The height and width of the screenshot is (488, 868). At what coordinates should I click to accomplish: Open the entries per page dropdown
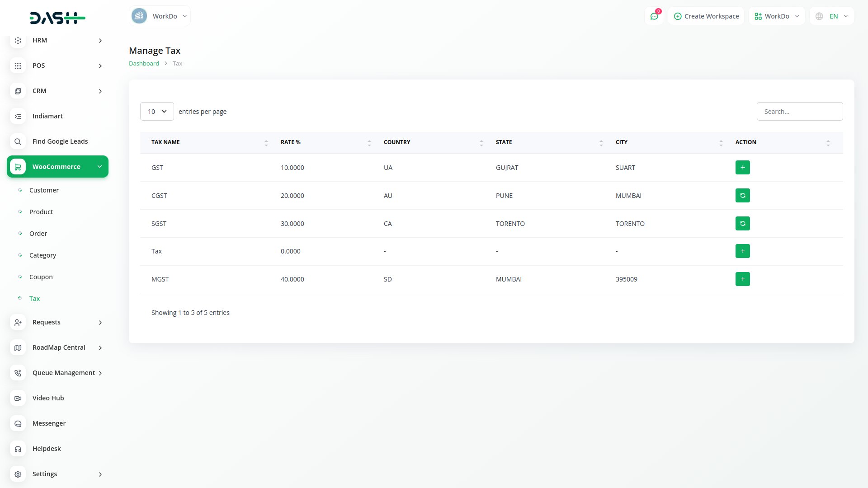[x=157, y=112]
